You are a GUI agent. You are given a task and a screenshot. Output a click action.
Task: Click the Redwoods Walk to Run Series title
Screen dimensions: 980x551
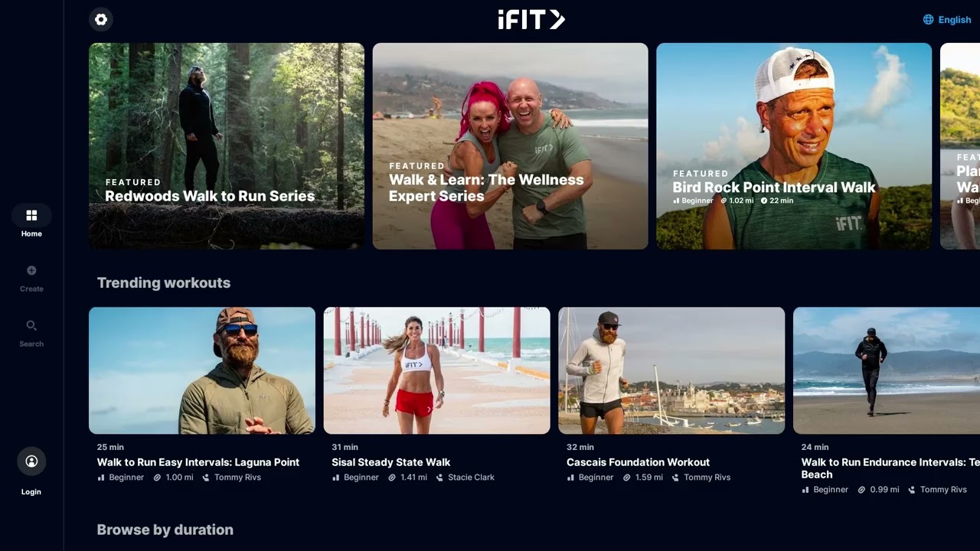click(210, 196)
